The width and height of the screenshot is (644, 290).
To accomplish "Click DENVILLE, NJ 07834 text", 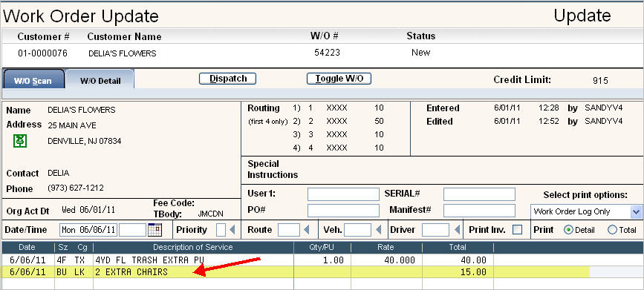I will [85, 141].
